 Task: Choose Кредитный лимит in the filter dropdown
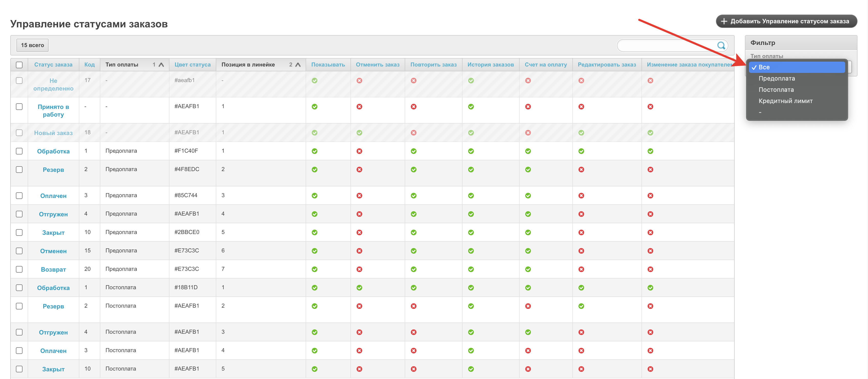[x=785, y=101]
